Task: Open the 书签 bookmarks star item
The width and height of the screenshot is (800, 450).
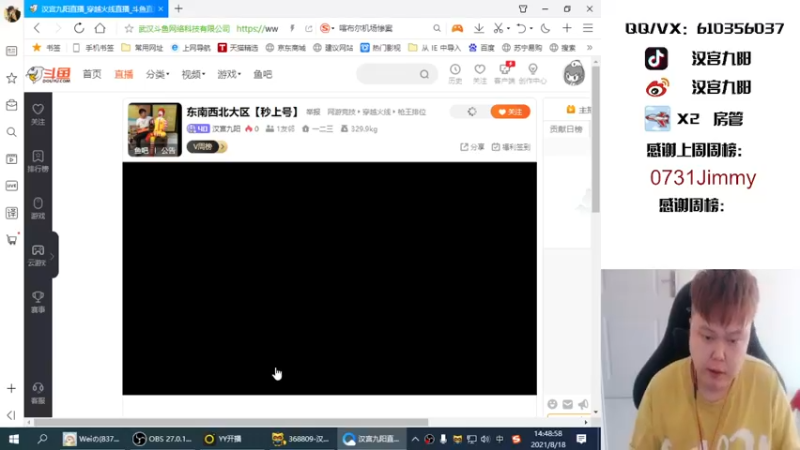Action: pos(46,47)
